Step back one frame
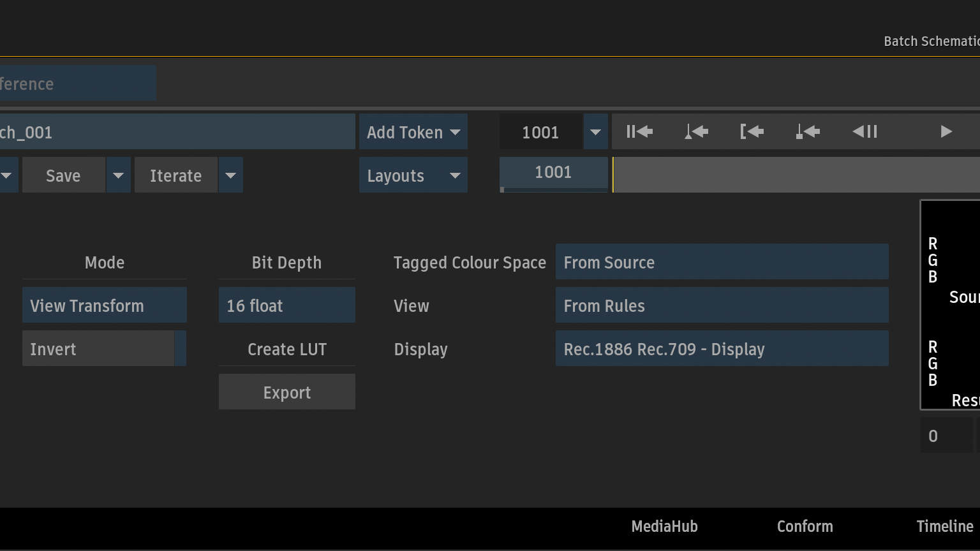This screenshot has height=551, width=980. (865, 132)
